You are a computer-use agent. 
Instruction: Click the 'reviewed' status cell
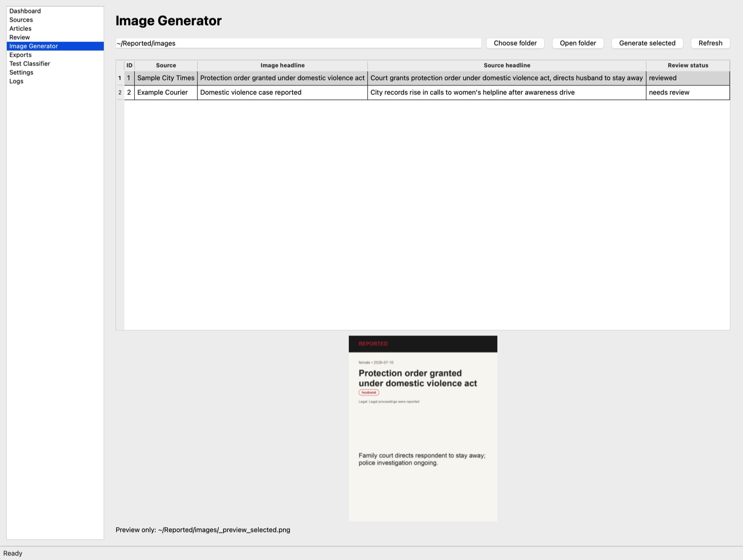[688, 78]
